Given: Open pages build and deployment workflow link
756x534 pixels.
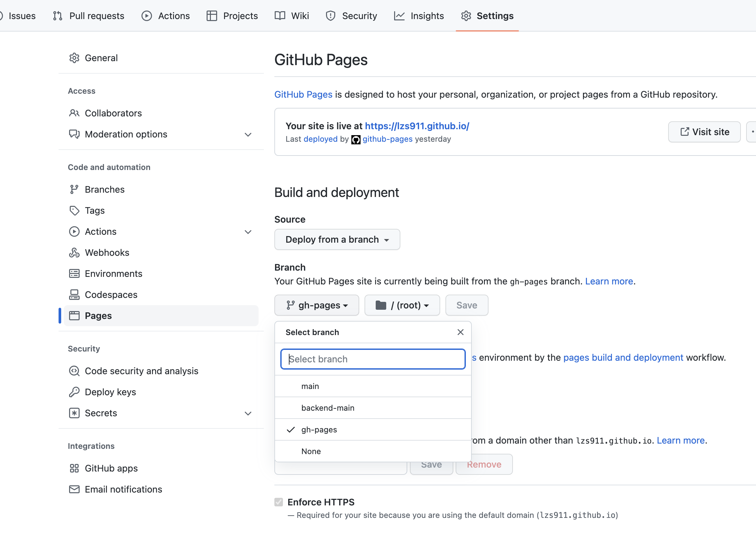Looking at the screenshot, I should tap(623, 358).
